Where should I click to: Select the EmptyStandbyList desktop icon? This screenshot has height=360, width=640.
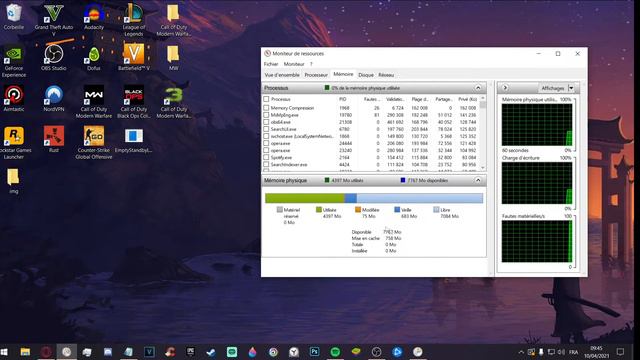[x=133, y=139]
